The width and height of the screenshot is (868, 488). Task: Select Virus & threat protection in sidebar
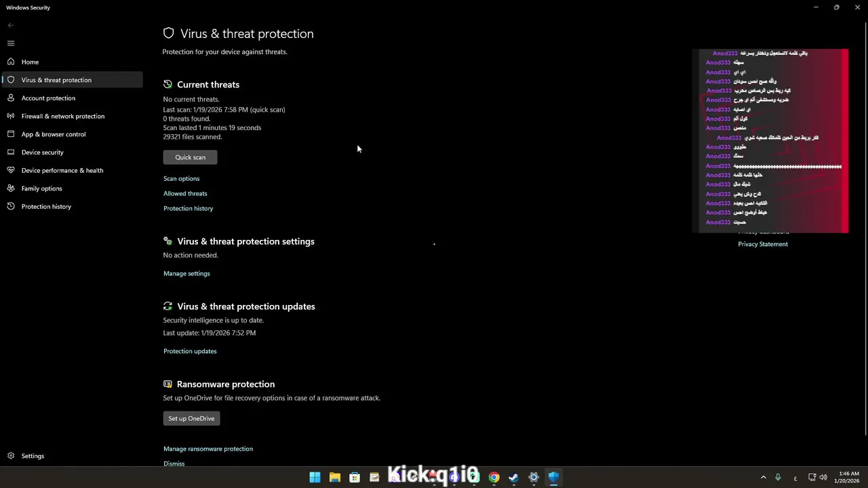coord(73,80)
